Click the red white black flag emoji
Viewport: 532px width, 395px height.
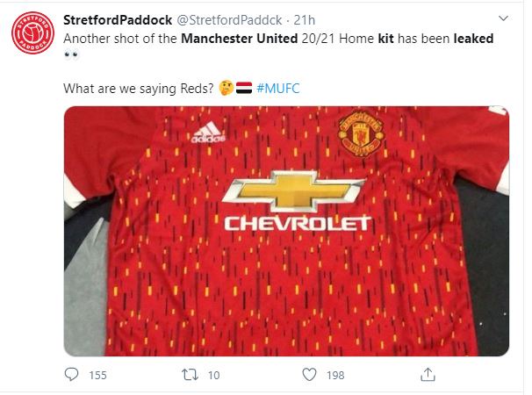coord(244,88)
